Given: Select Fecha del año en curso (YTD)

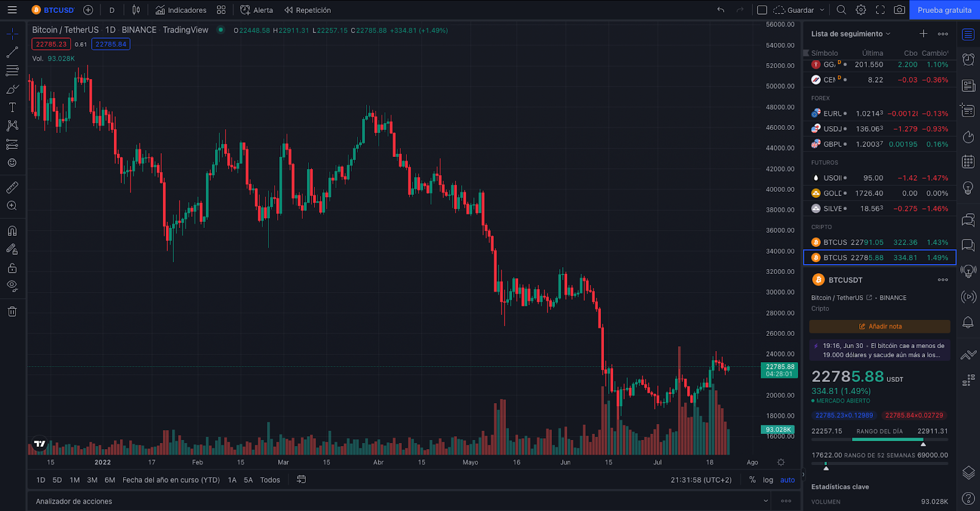Looking at the screenshot, I should (x=171, y=480).
